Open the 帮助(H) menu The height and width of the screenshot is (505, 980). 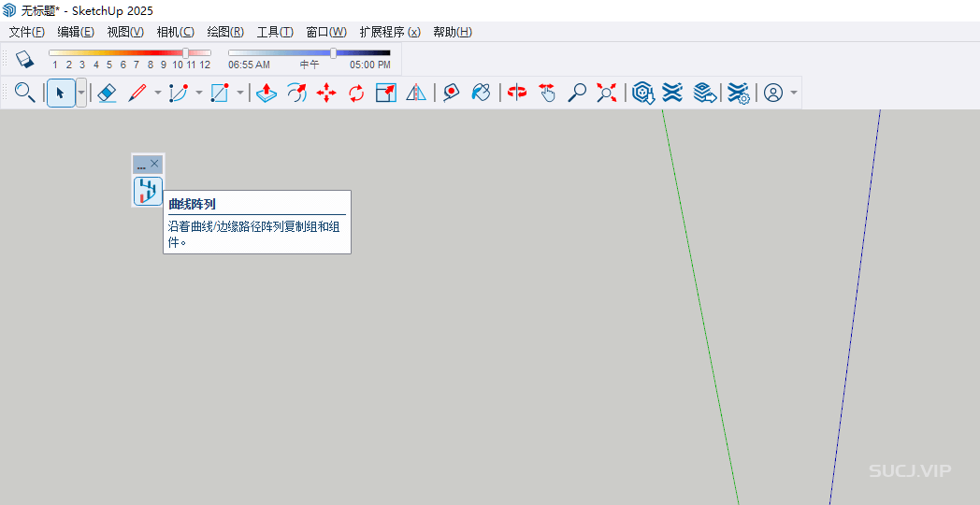click(x=453, y=32)
